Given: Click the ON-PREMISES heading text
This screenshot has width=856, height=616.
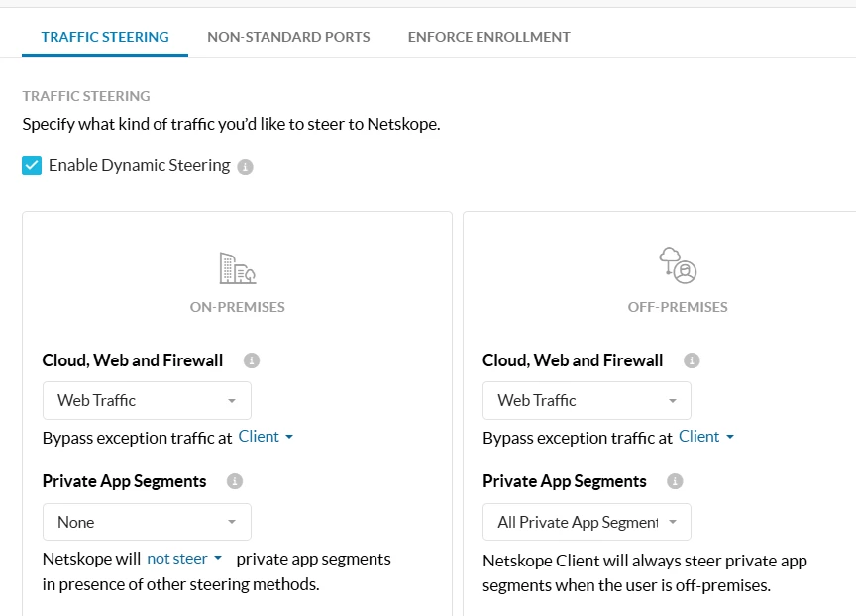Looking at the screenshot, I should 238,307.
